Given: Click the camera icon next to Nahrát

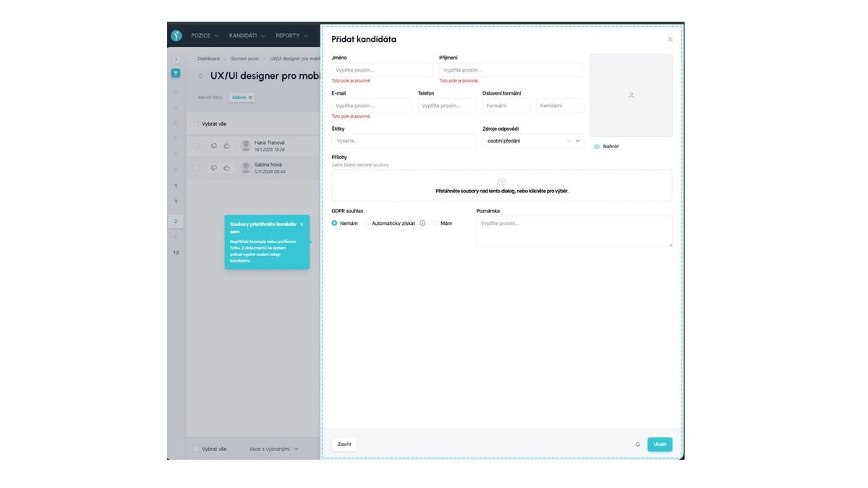Looking at the screenshot, I should [597, 147].
